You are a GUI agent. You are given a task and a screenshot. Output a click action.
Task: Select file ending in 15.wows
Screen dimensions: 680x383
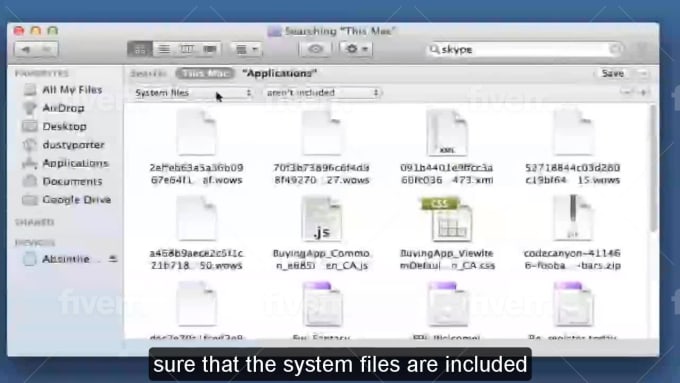click(x=572, y=147)
